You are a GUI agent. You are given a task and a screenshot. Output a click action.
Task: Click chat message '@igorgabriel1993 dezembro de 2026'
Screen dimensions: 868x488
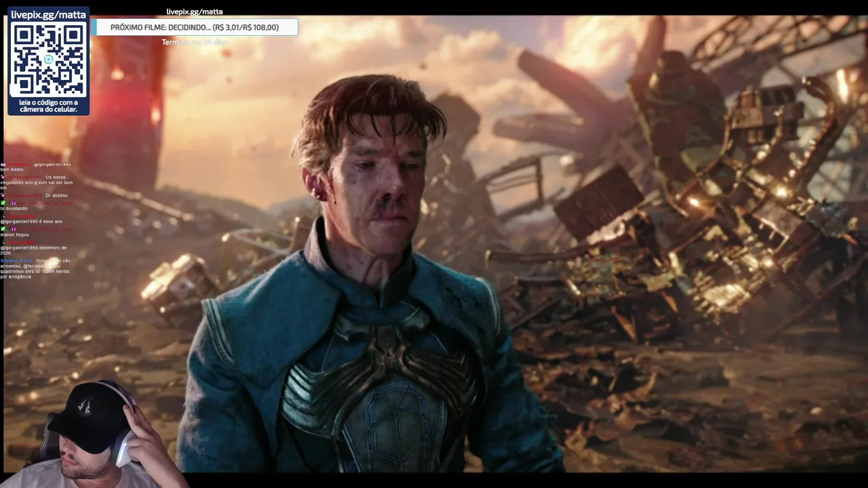[33, 251]
